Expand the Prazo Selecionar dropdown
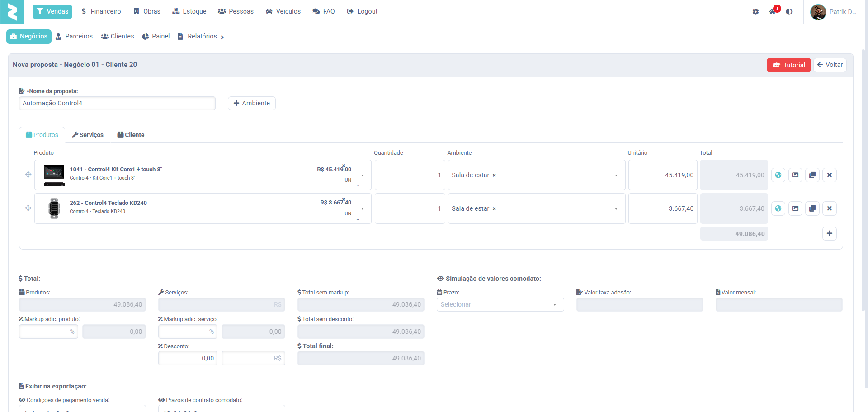 click(x=500, y=304)
